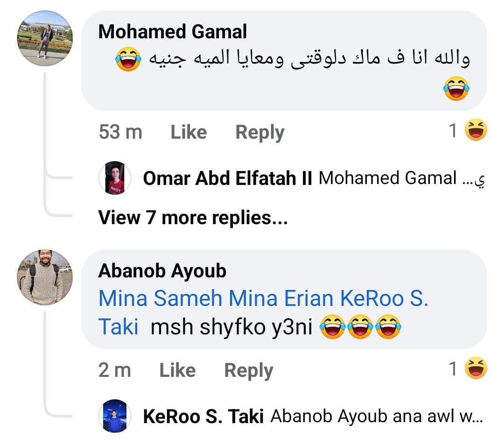This screenshot has height=446, width=504.
Task: Click the 53 m timestamp
Action: [120, 132]
